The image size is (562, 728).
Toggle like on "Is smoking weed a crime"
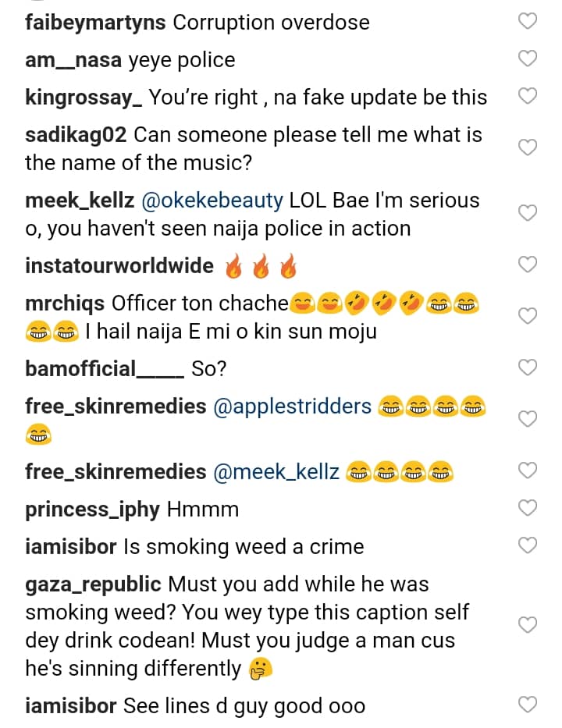528,545
